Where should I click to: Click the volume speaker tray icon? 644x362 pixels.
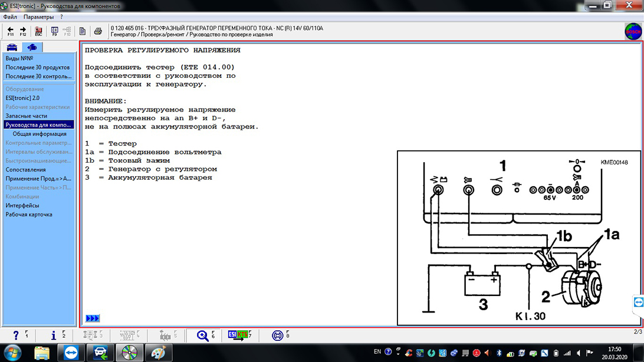[x=579, y=353]
